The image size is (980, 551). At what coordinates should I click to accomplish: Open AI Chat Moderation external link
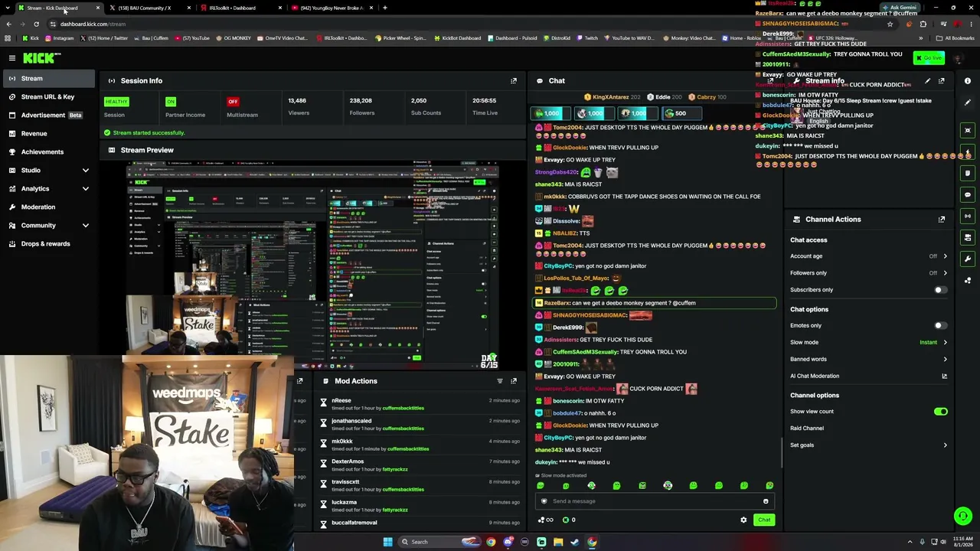944,376
